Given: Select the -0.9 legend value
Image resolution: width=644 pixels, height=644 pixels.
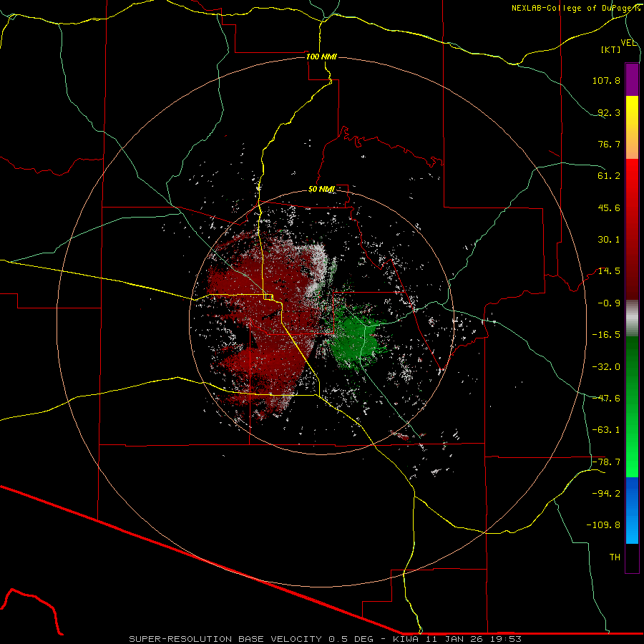Looking at the screenshot, I should point(609,303).
